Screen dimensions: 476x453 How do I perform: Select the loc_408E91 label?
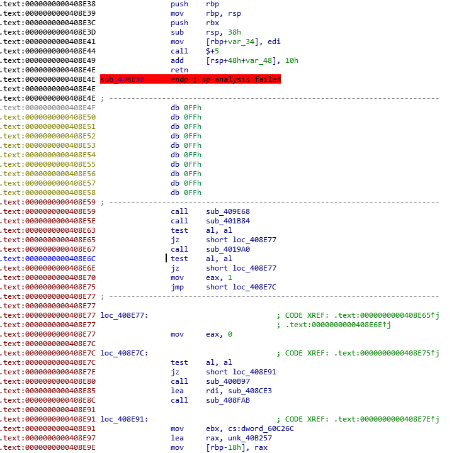(x=124, y=419)
